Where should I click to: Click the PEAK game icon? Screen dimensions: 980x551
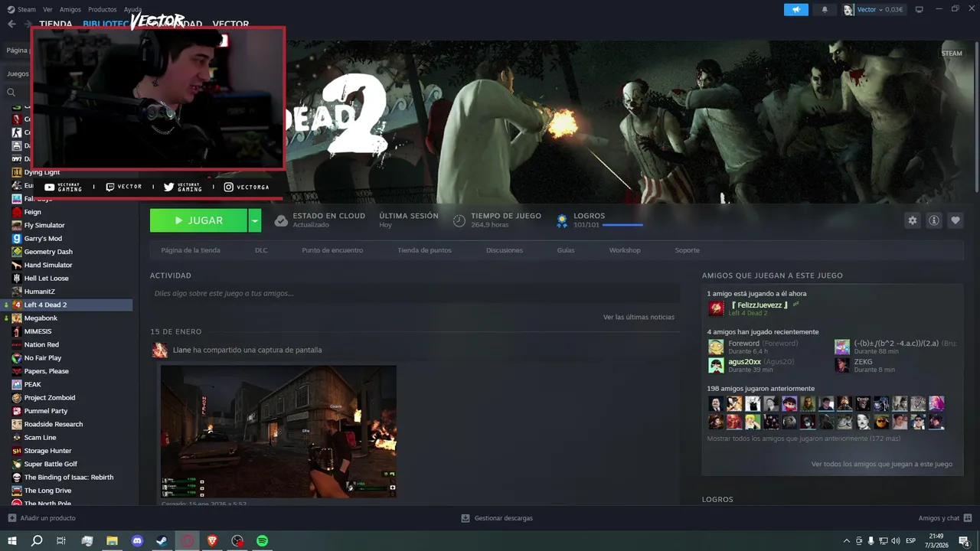(x=17, y=384)
